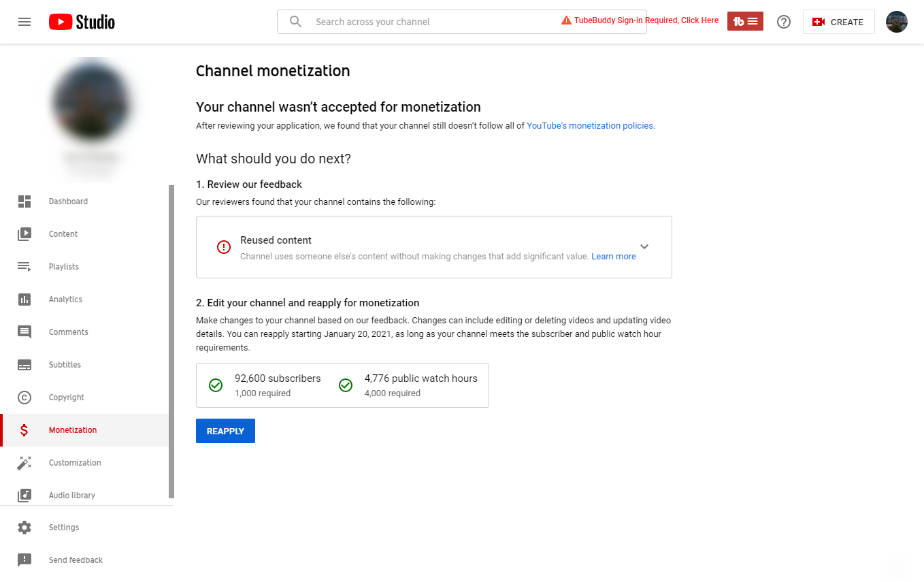Open the TubeBuddy menu button
This screenshot has height=582, width=924.
click(x=745, y=21)
